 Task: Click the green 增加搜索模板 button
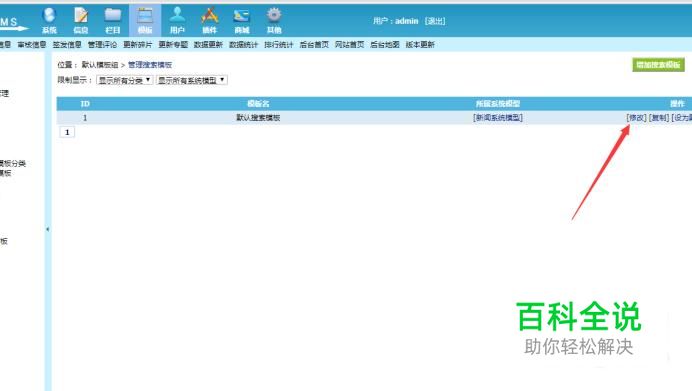point(658,65)
